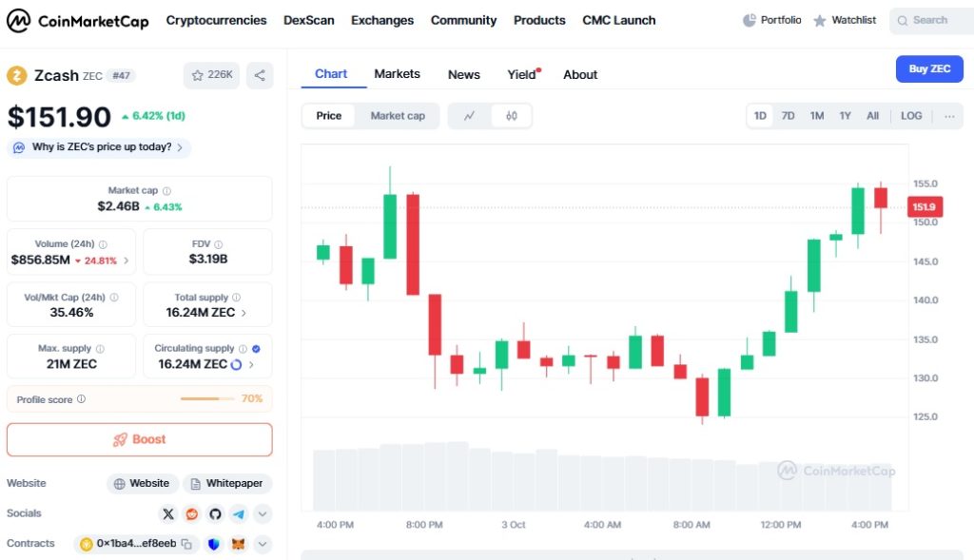The height and width of the screenshot is (560, 974).
Task: Expand the Socials list chevron
Action: coord(263,513)
